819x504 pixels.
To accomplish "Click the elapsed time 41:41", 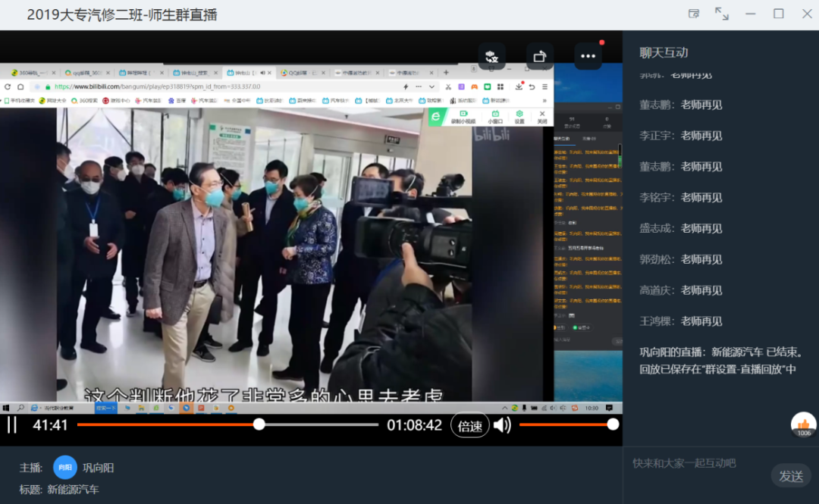I will pyautogui.click(x=50, y=425).
